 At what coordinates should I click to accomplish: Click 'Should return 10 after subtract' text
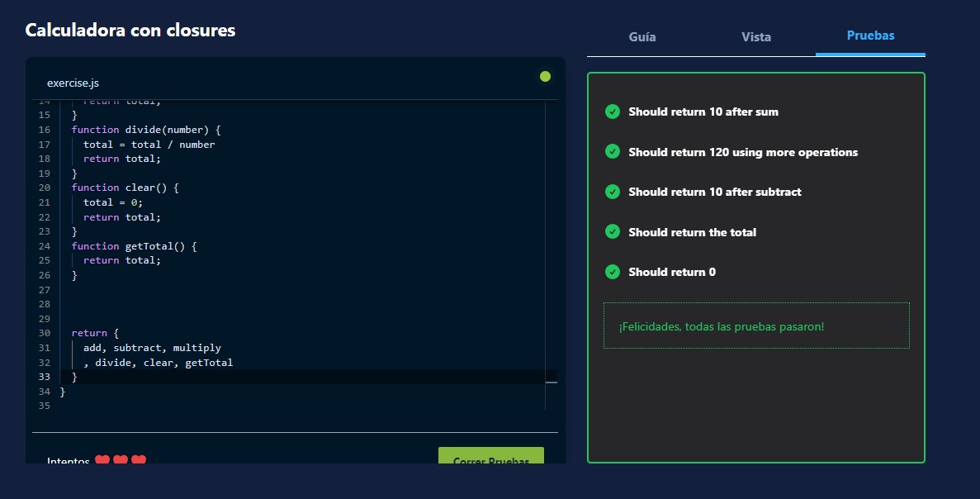(x=714, y=192)
